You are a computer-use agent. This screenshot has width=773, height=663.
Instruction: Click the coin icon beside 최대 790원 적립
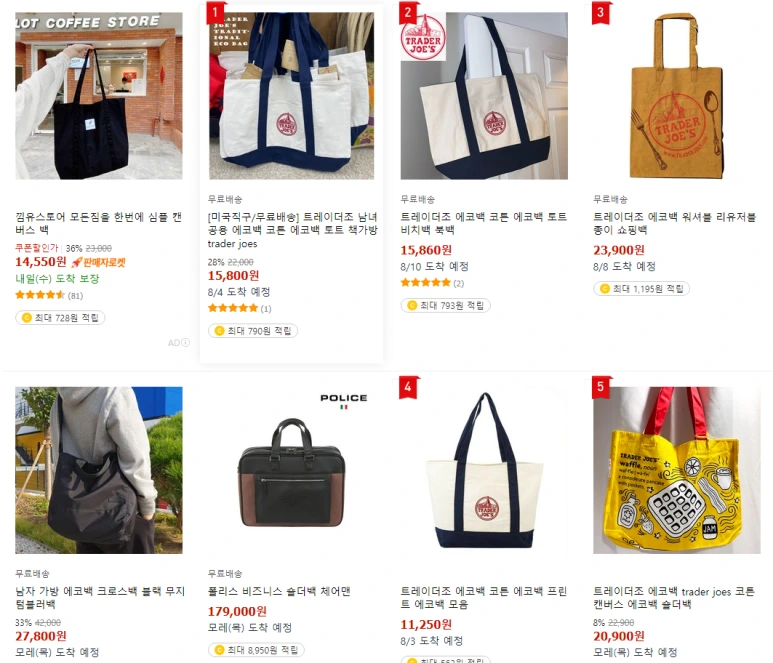220,331
